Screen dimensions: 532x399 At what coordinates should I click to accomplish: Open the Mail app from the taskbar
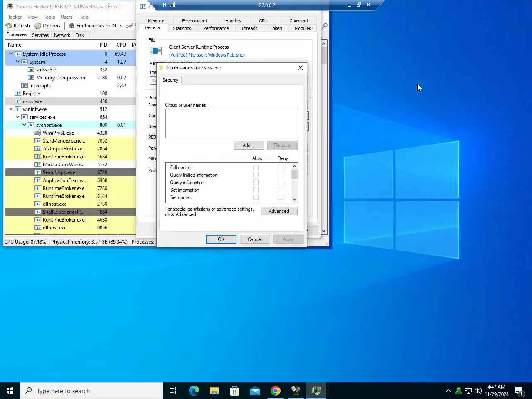pos(255,391)
